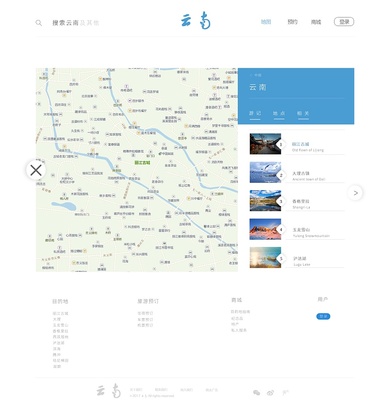Open the Shangri-La thumbnail
The image size is (383, 400).
pos(265,201)
